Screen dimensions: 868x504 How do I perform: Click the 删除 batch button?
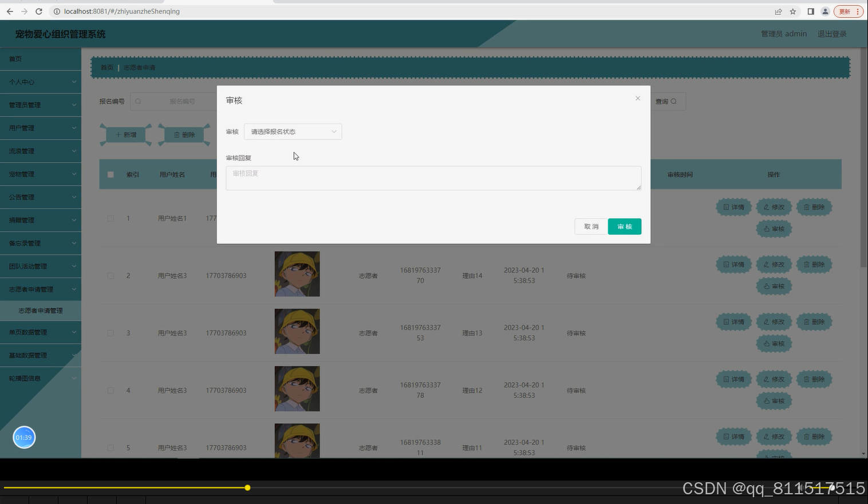(184, 135)
